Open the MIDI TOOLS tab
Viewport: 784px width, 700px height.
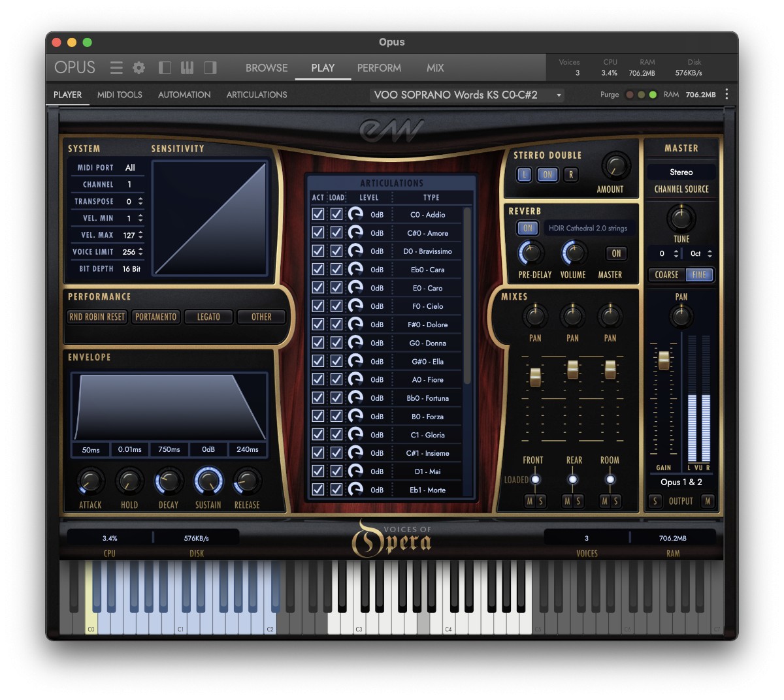(x=120, y=95)
